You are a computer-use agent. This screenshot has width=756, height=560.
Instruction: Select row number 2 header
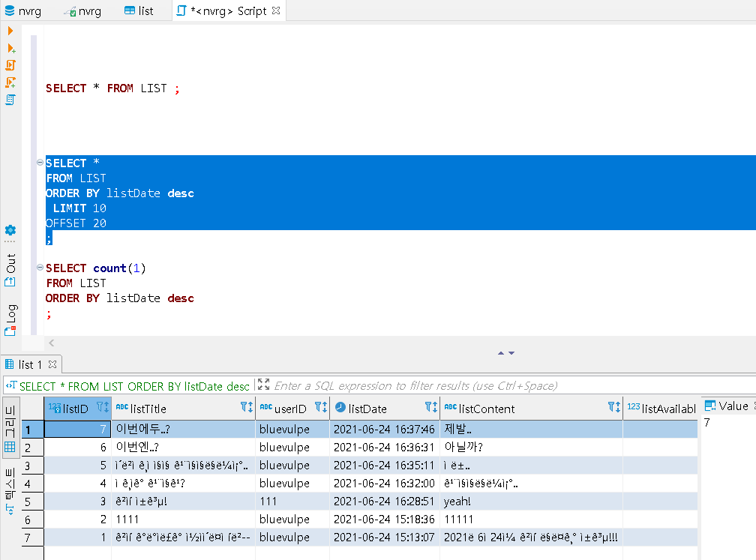[x=32, y=448]
